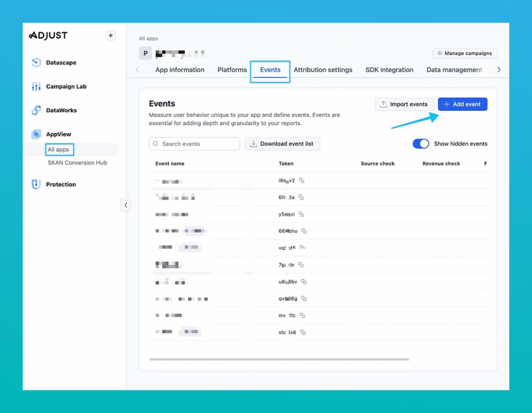The width and height of the screenshot is (532, 413).
Task: Disable the Show hidden events toggle
Action: [x=421, y=144]
